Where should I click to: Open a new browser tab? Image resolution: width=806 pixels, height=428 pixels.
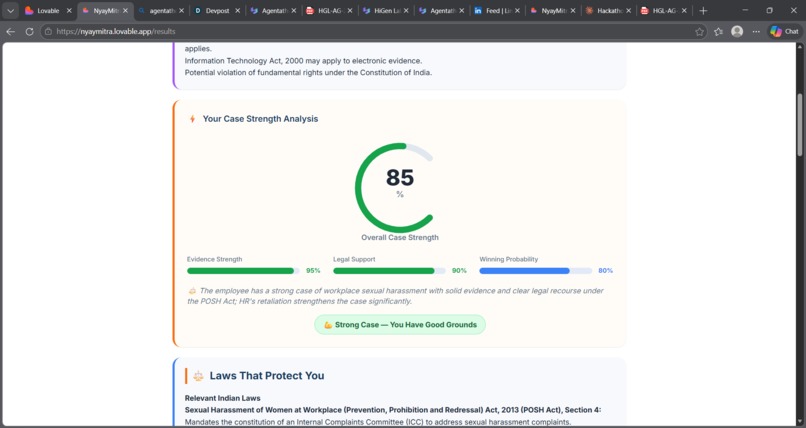tap(703, 10)
